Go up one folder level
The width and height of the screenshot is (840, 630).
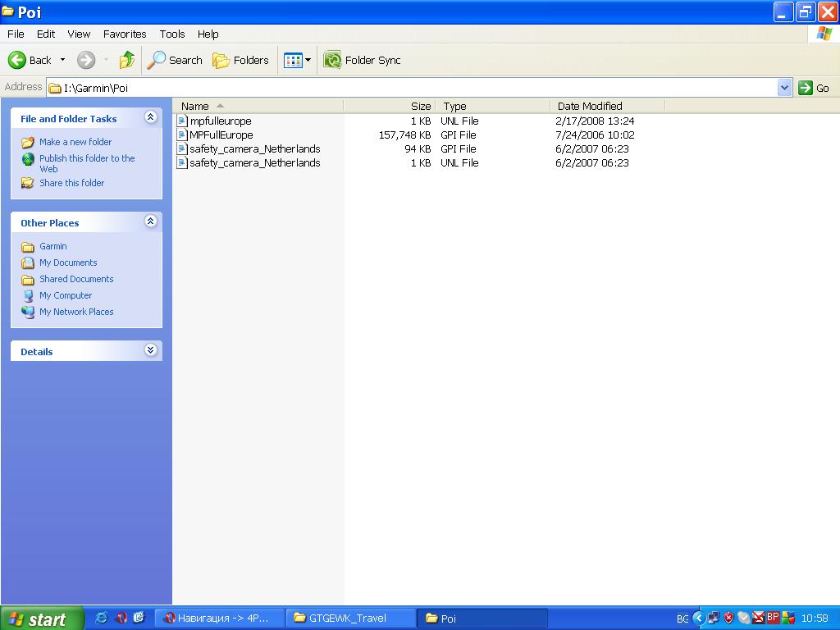point(127,60)
